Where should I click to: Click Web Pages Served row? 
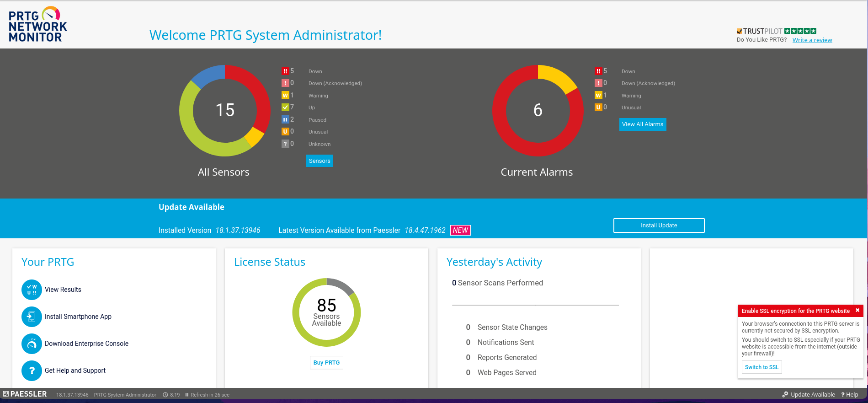(501, 372)
